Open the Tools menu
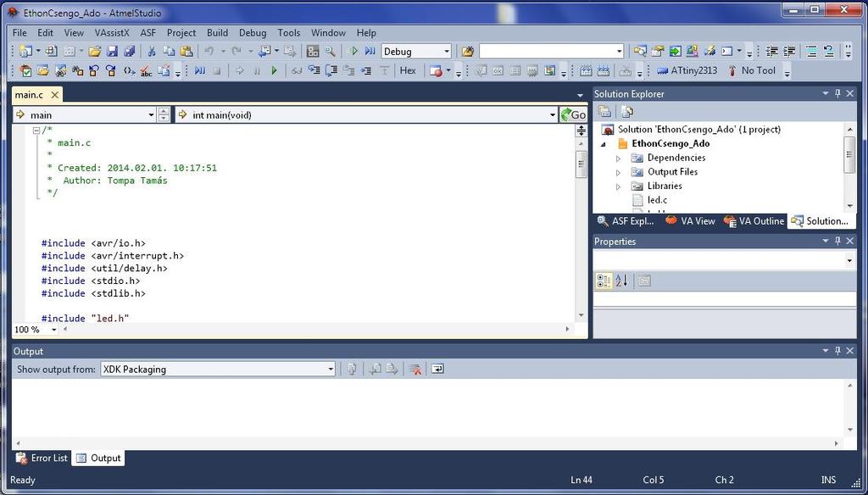Screen dimensions: 868x495 pyautogui.click(x=288, y=33)
